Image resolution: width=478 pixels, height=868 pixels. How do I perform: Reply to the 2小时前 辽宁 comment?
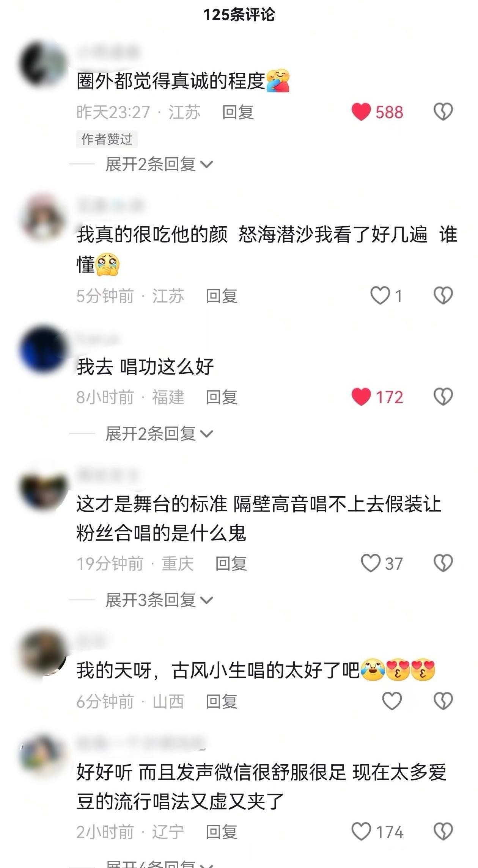pos(222,832)
